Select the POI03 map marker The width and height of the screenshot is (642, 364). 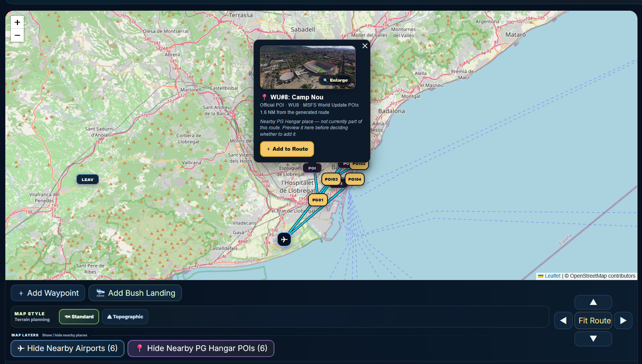point(331,179)
